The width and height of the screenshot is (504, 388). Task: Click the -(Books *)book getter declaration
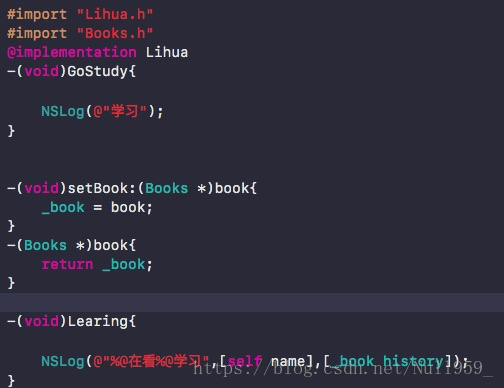[71, 246]
